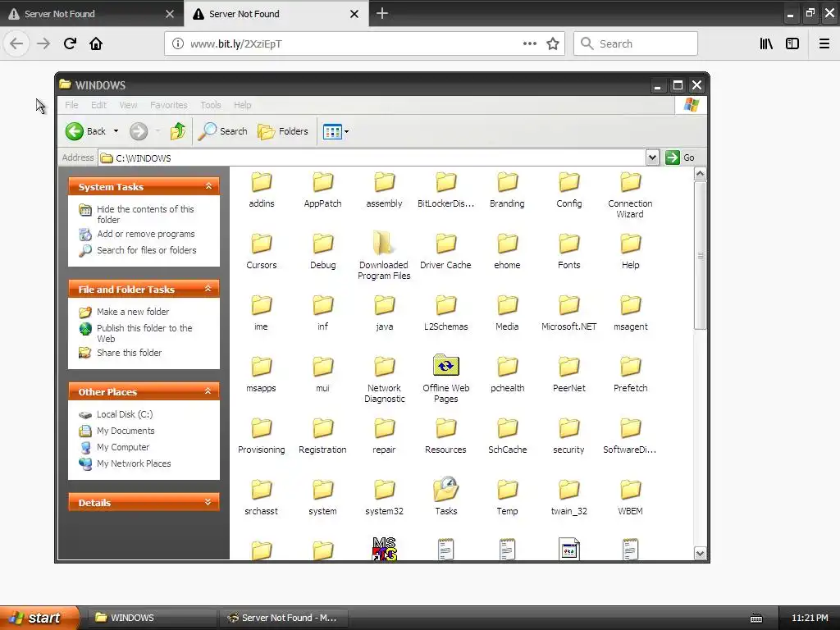840x630 pixels.
Task: Select the Prefetch folder
Action: (631, 367)
